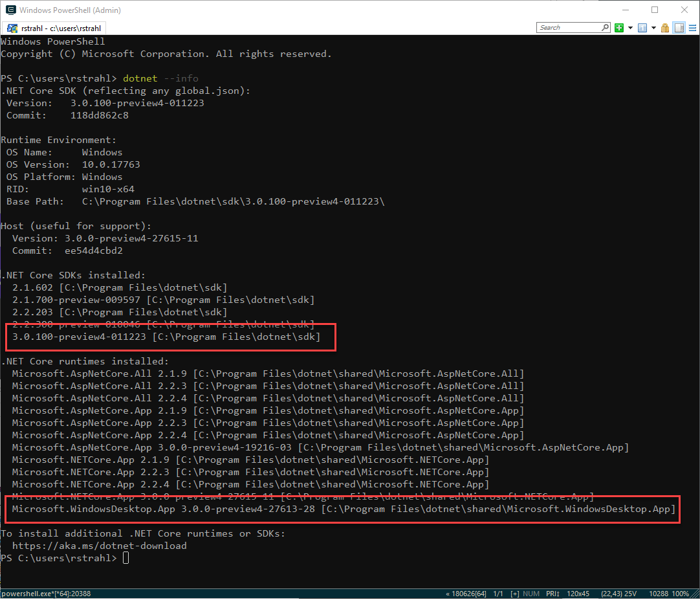This screenshot has height=602, width=700.
Task: Click the '.NET Core SDKs installed:' heading
Action: 73,275
